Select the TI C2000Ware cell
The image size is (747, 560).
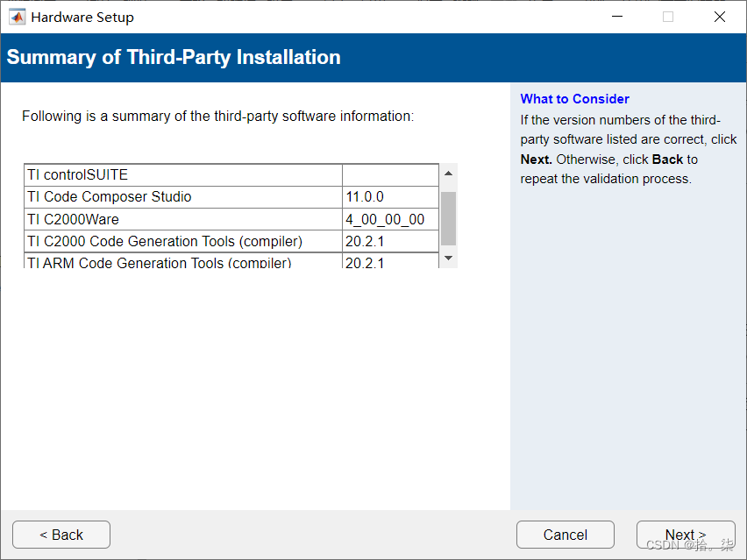coord(183,219)
